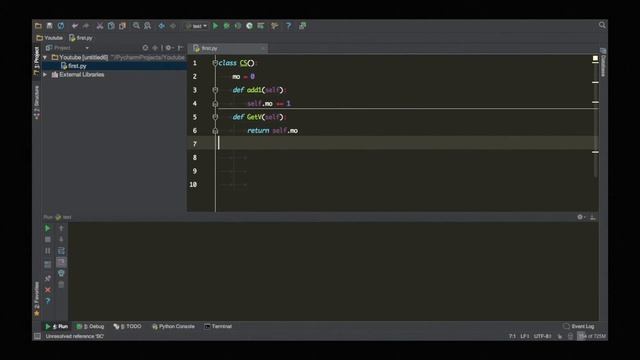Click the Collapse All icon in the Project panel
This screenshot has width=640, height=360.
155,48
